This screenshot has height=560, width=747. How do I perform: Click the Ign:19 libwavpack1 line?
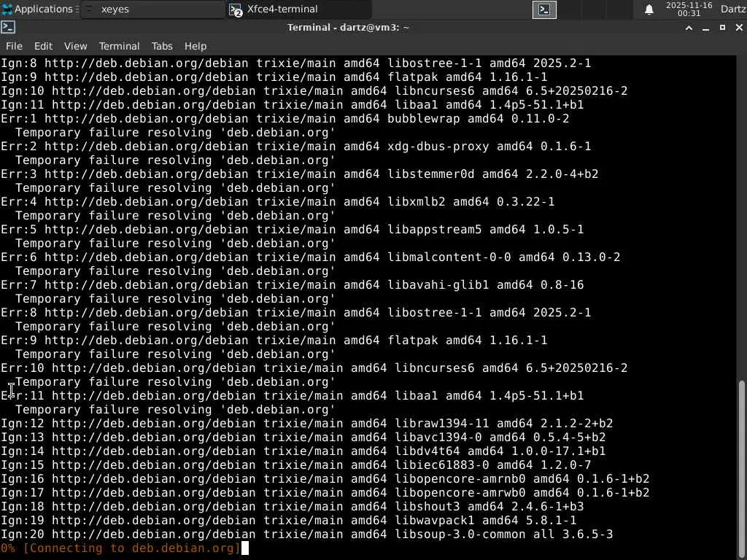click(x=289, y=520)
